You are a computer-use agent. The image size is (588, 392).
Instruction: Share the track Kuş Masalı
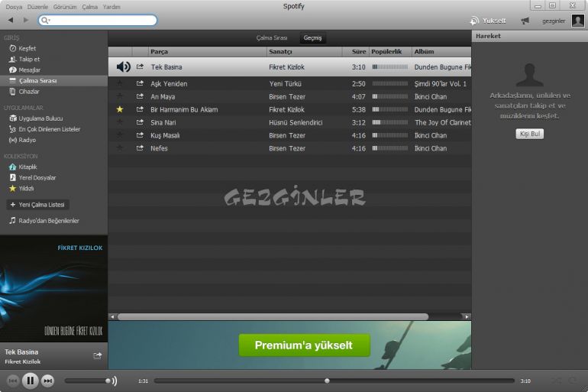(140, 135)
